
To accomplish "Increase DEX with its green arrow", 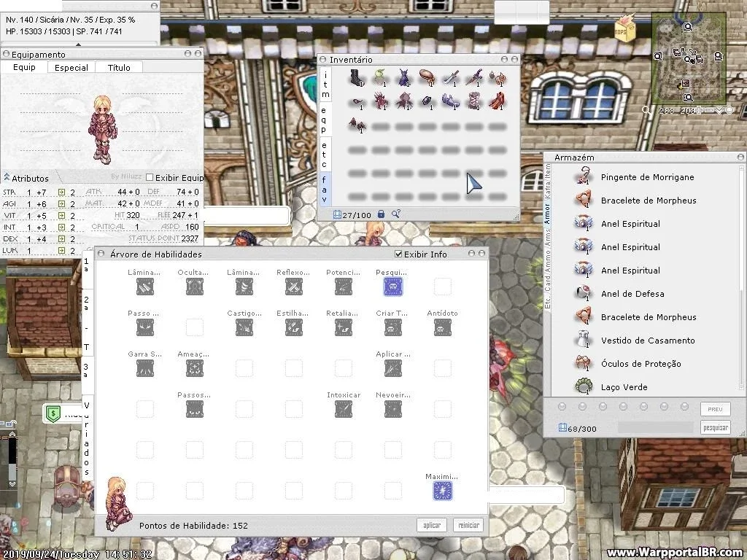I will (x=61, y=238).
